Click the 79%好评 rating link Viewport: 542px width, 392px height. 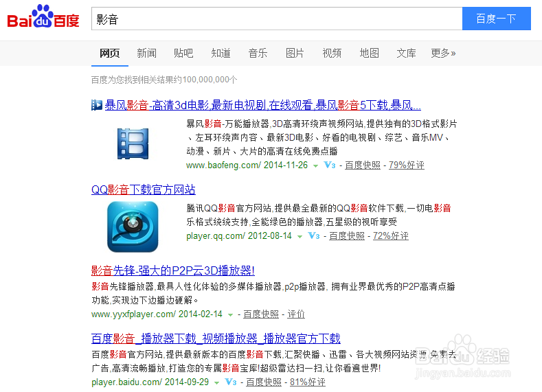(407, 165)
